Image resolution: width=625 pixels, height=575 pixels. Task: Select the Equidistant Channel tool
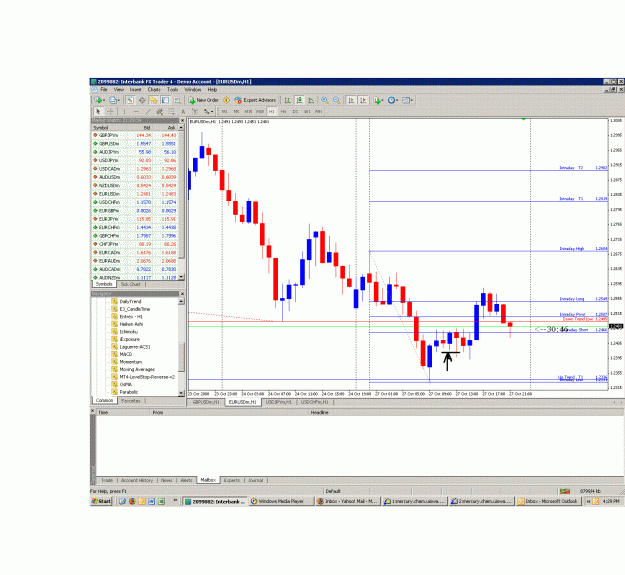[x=159, y=112]
